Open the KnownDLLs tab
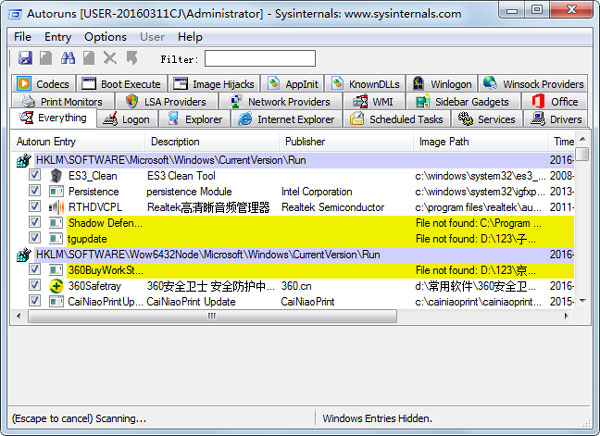 click(365, 84)
